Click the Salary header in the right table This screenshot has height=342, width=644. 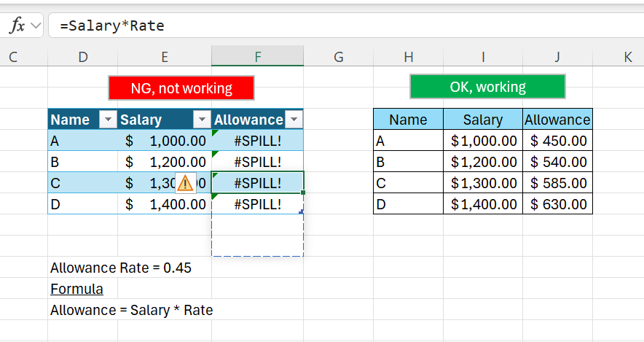483,119
